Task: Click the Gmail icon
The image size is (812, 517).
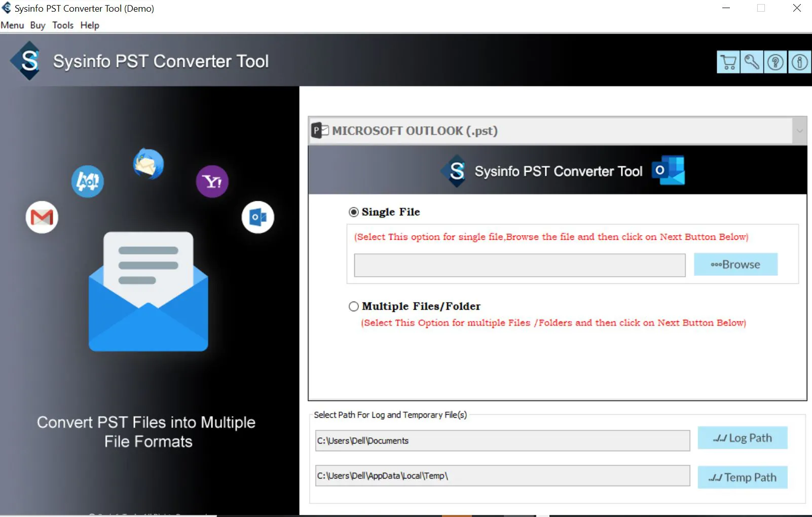Action: (42, 217)
